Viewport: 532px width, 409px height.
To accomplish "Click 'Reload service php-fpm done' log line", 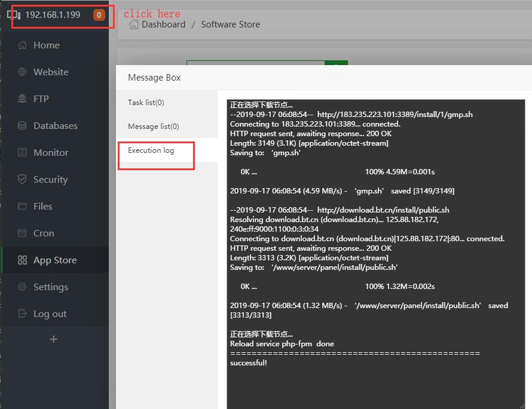I will (282, 343).
